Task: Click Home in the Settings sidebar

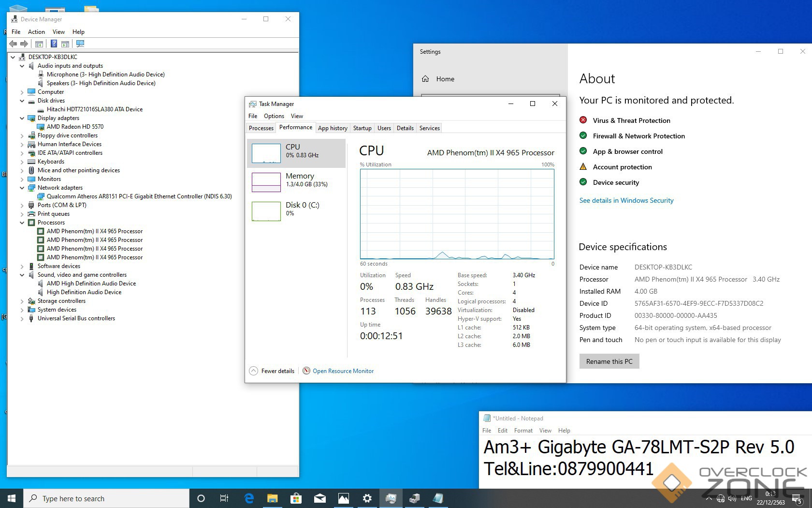Action: (445, 79)
